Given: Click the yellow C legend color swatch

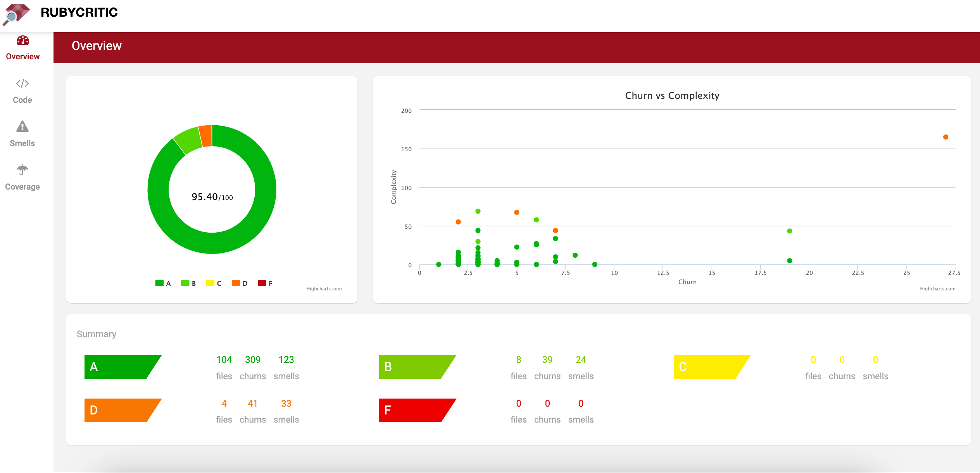Looking at the screenshot, I should [x=210, y=283].
